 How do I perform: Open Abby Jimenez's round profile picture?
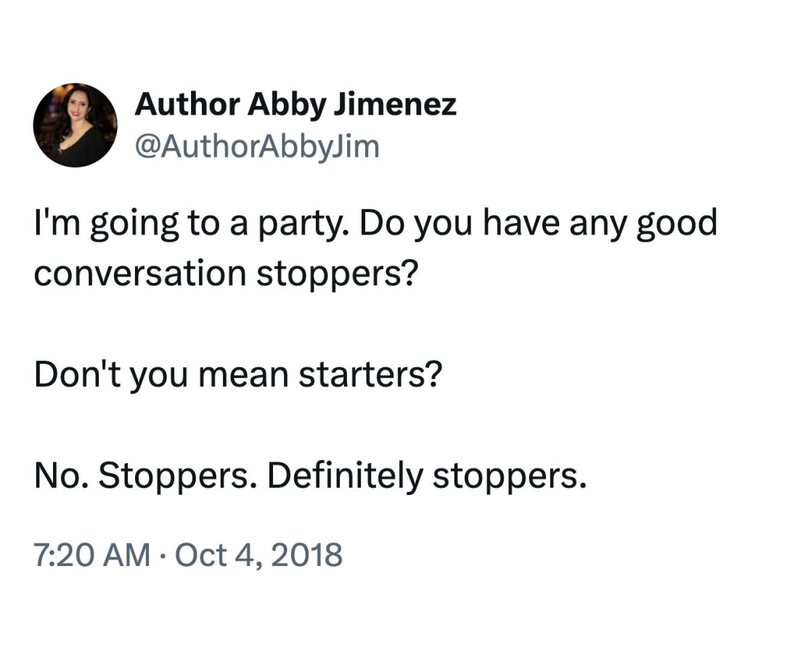(x=76, y=125)
